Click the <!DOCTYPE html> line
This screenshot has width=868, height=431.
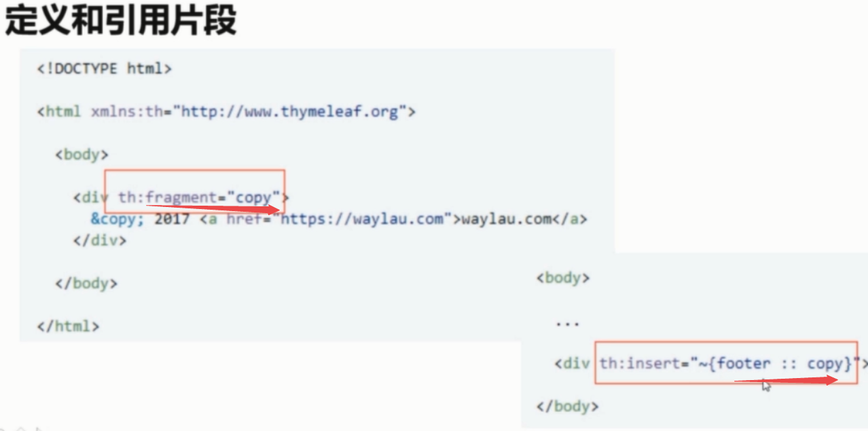click(x=105, y=69)
